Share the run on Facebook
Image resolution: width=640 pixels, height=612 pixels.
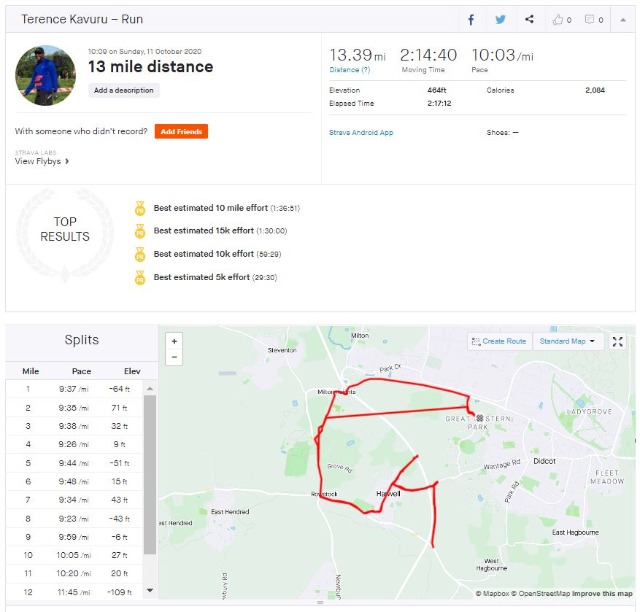point(472,19)
